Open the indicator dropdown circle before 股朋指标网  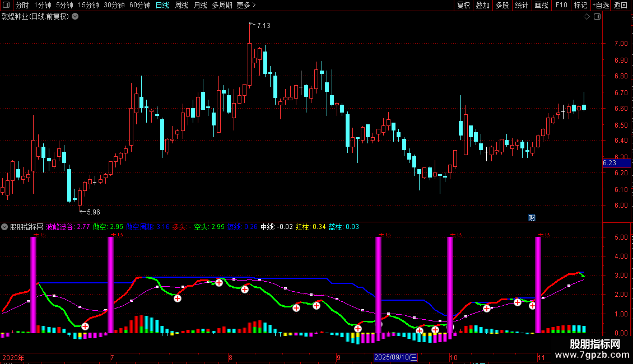click(x=4, y=227)
